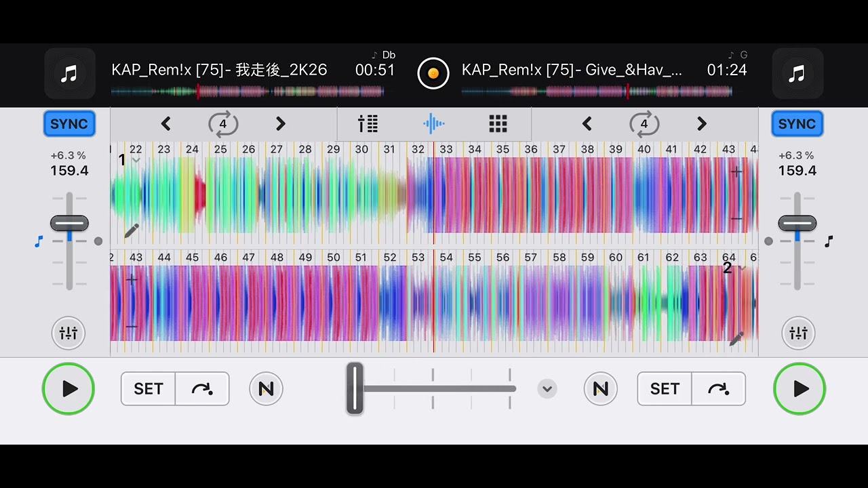
Task: Click beat marker 24 on deck 1
Action: click(193, 149)
